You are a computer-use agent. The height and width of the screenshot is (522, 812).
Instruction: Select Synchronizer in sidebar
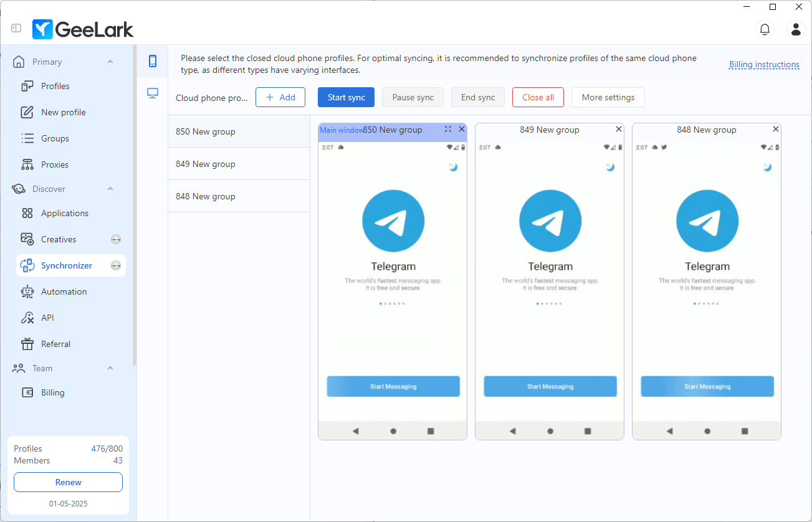[x=70, y=265]
